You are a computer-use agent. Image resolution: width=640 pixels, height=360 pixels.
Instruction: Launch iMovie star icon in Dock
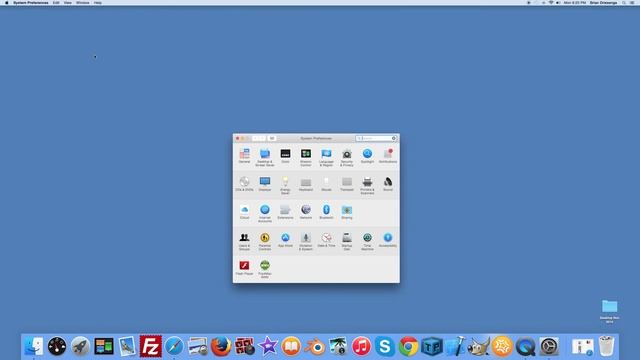(x=268, y=346)
